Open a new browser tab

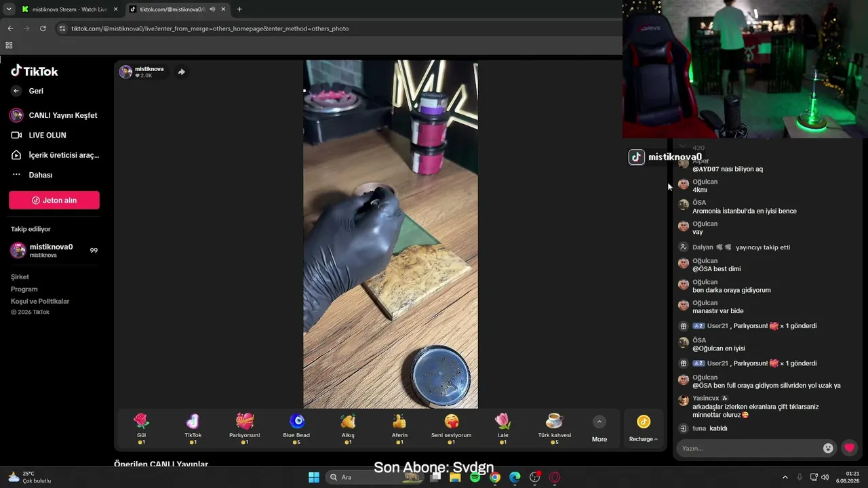(239, 9)
